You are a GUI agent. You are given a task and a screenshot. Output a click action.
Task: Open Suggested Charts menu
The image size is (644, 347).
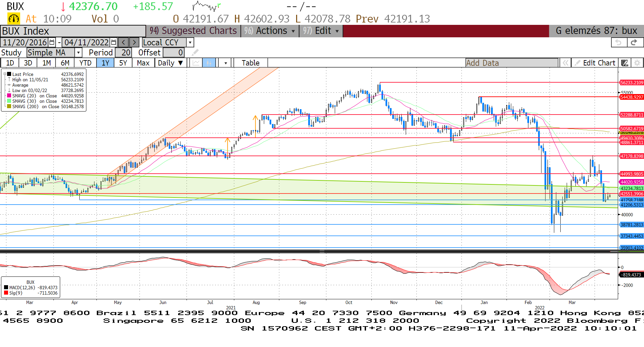193,31
